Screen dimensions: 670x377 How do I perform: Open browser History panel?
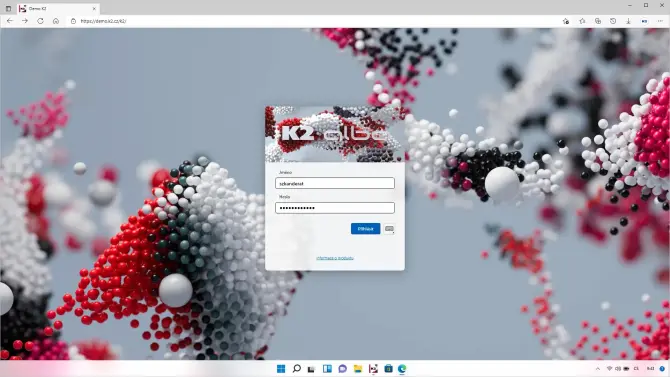[613, 21]
